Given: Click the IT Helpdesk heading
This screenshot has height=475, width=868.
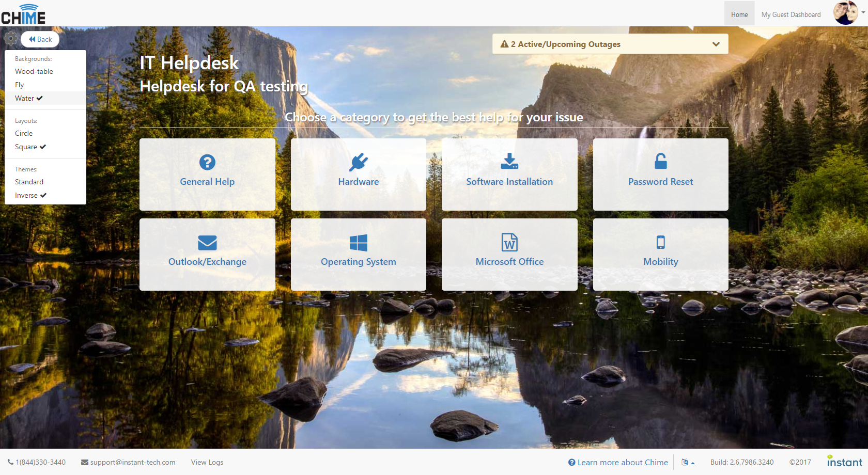Looking at the screenshot, I should [x=189, y=63].
